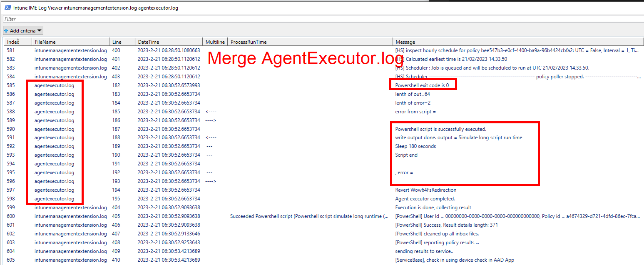Select 'Sleep 180 seconds' message
This screenshot has height=265, width=644.
[415, 146]
